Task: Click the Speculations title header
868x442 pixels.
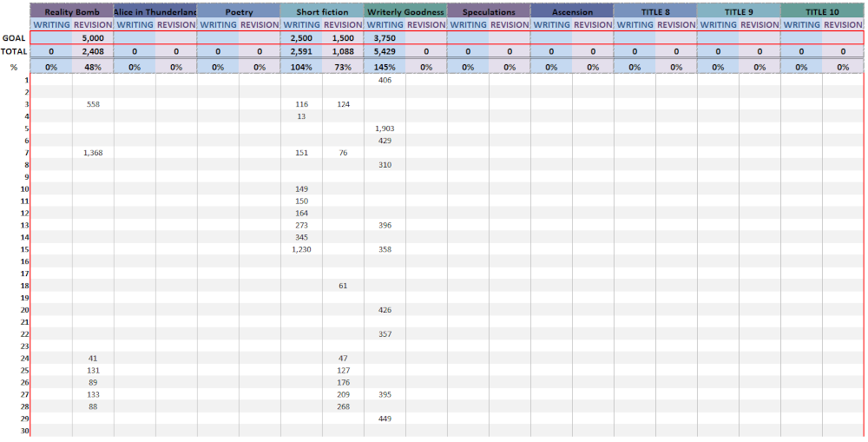Action: click(489, 12)
